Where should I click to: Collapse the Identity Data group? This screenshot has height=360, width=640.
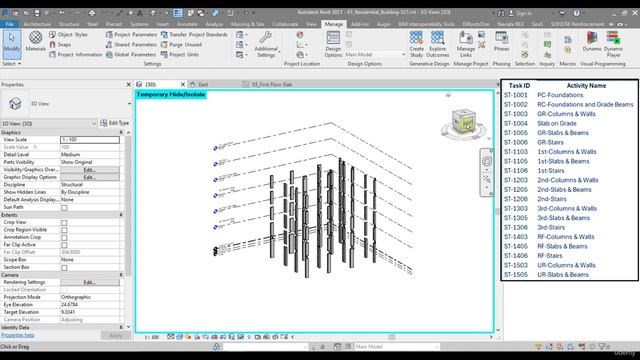tap(121, 327)
